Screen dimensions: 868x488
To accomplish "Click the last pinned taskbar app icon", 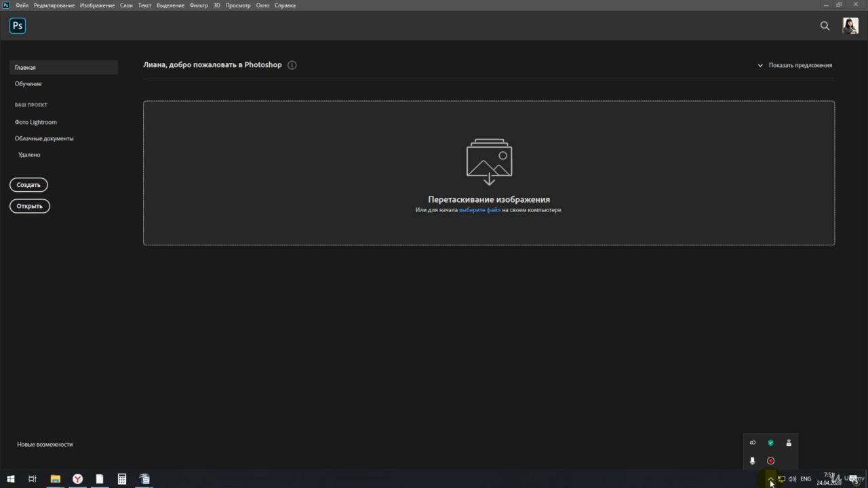I will coord(144,479).
